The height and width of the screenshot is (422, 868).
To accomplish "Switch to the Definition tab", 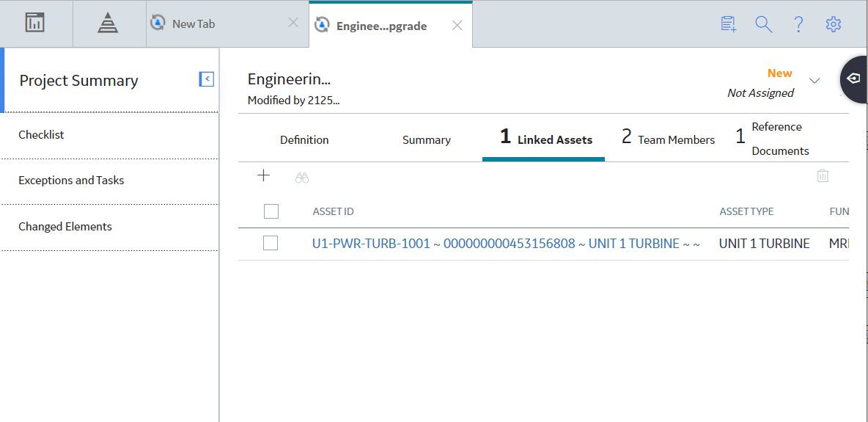I will click(304, 139).
